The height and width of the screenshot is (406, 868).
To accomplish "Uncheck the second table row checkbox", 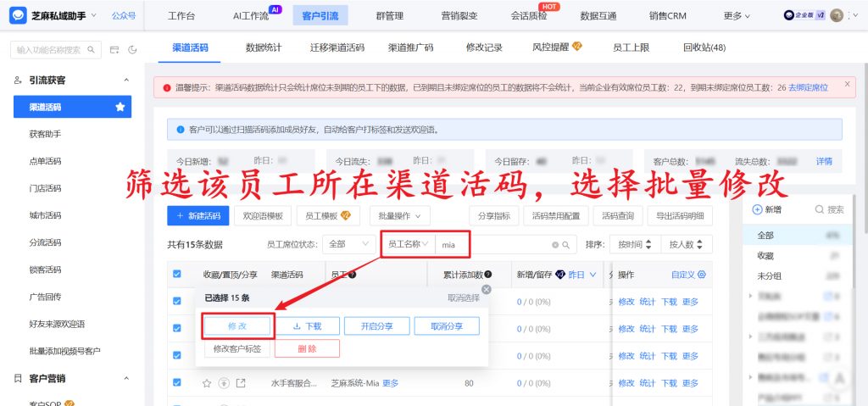I will pyautogui.click(x=177, y=328).
